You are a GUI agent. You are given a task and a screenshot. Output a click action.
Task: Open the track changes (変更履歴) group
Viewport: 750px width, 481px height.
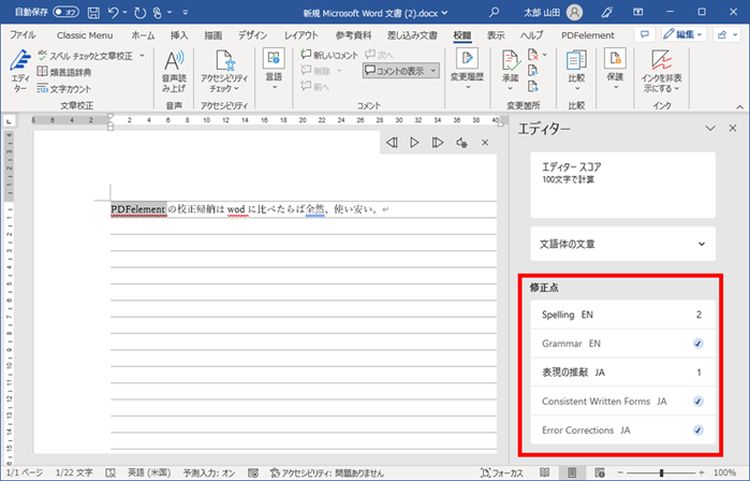(x=467, y=70)
